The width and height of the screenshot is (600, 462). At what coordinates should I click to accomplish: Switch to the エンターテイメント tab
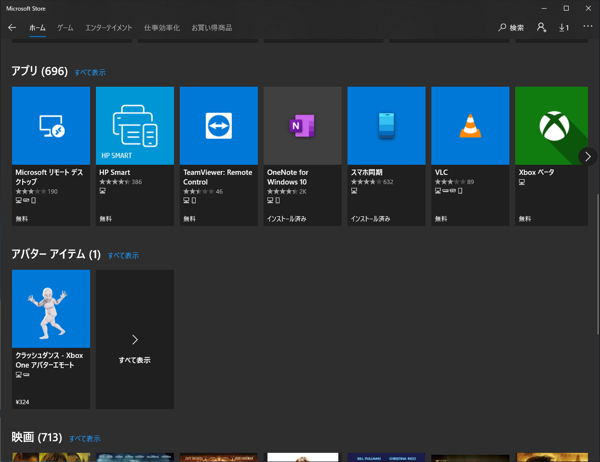point(109,28)
